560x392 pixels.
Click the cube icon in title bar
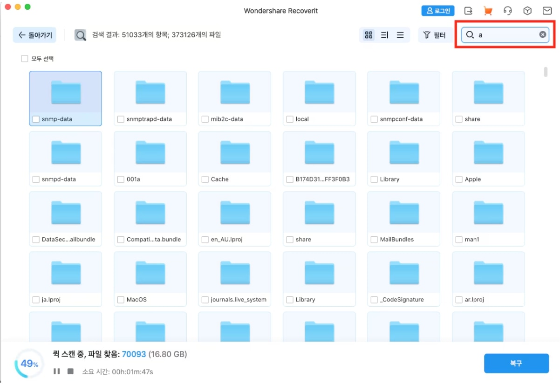[x=527, y=11]
